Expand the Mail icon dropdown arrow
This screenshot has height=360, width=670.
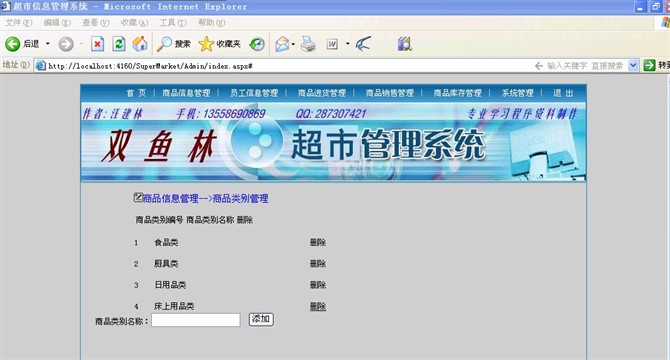[293, 44]
